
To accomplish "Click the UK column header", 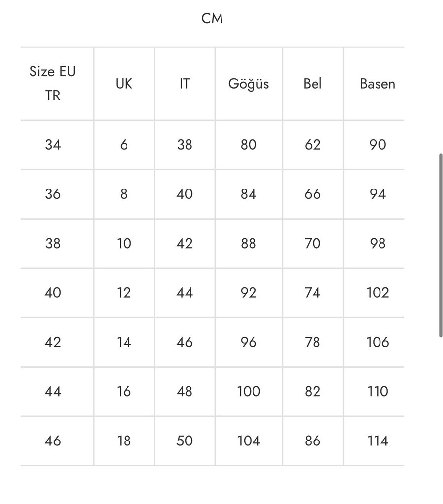I will click(124, 84).
